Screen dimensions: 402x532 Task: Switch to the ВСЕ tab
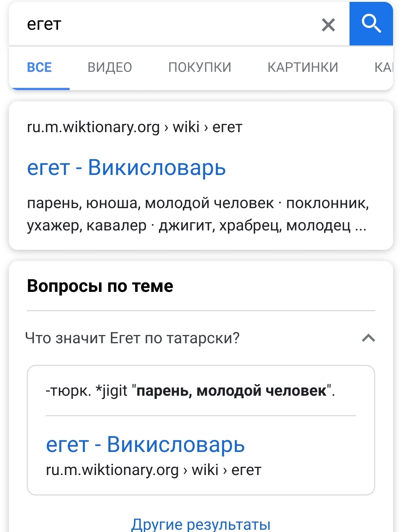click(x=39, y=67)
